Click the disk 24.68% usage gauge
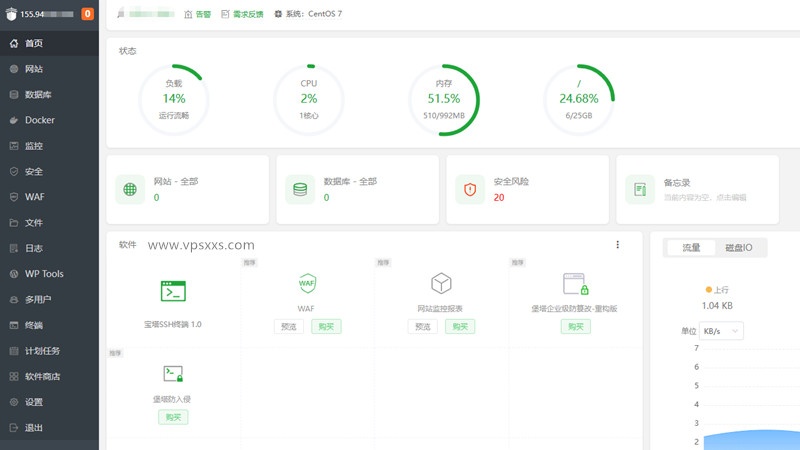The image size is (800, 450). coord(579,99)
